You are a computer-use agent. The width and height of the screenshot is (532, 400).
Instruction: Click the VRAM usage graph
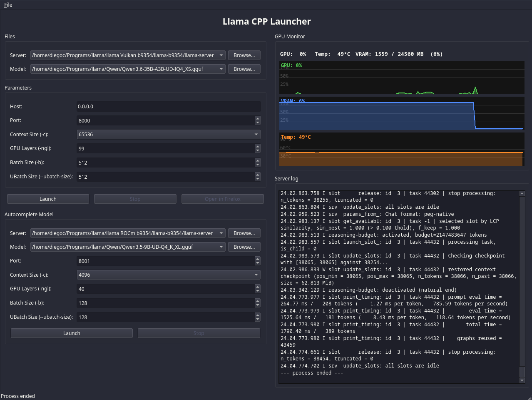coord(402,114)
